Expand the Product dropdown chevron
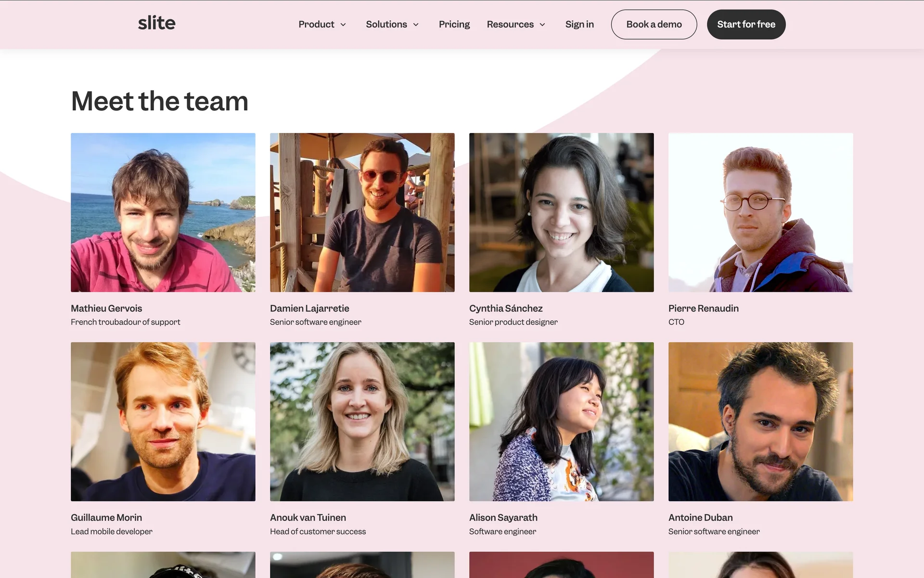The height and width of the screenshot is (578, 924). [x=343, y=25]
